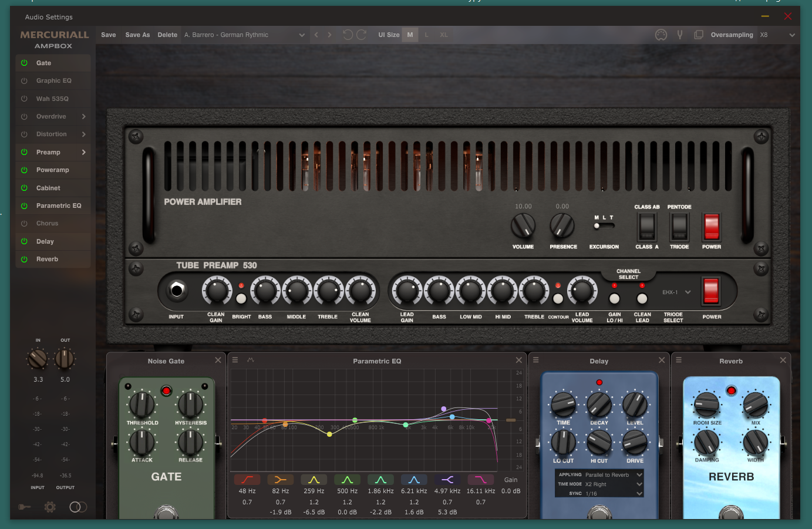Select the Delay module in sidebar
Screen dimensions: 812x529
[53, 241]
